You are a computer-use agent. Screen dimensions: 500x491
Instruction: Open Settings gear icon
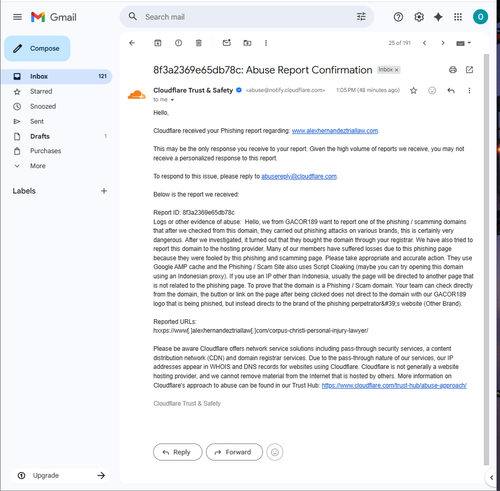pos(419,17)
